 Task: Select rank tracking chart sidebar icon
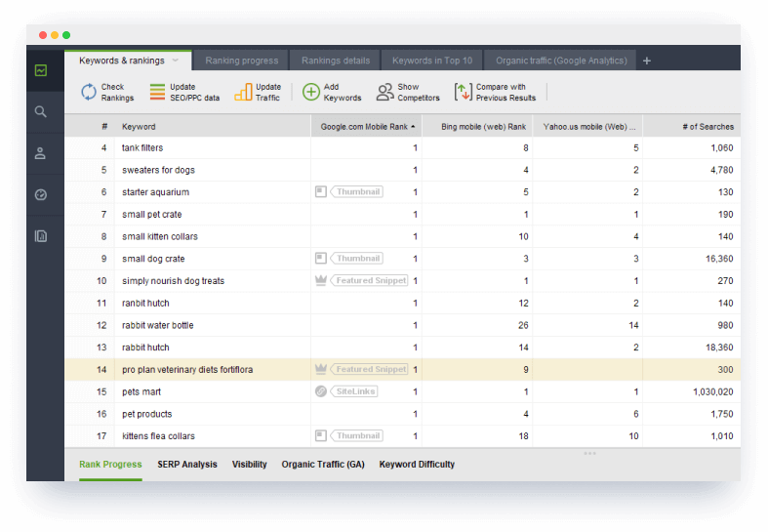[41, 70]
